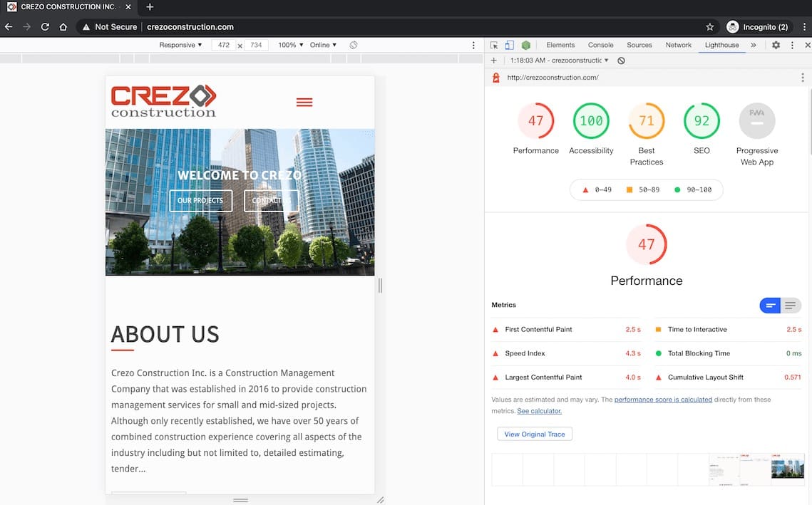Image resolution: width=812 pixels, height=505 pixels.
Task: Click the DevTools panel scrollbar
Action: [x=810, y=122]
